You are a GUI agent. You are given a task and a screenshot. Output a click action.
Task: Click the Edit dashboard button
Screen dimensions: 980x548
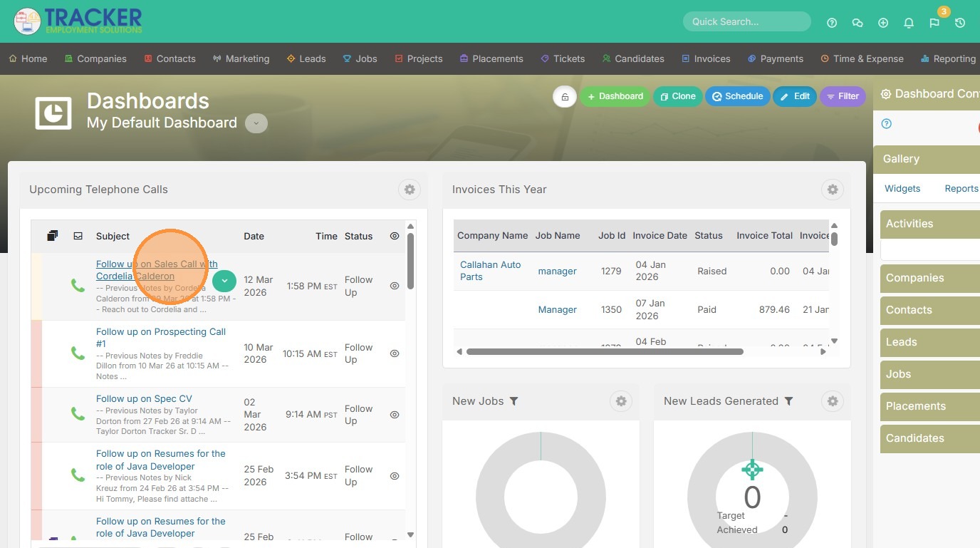(795, 97)
